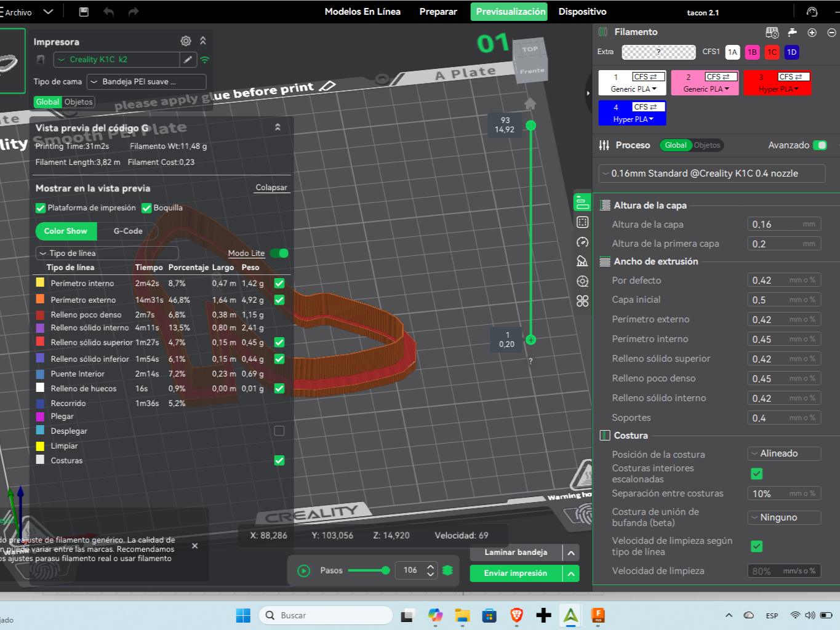Image resolution: width=840 pixels, height=630 pixels.
Task: Open the CFS filament sync icon
Action: [x=772, y=33]
